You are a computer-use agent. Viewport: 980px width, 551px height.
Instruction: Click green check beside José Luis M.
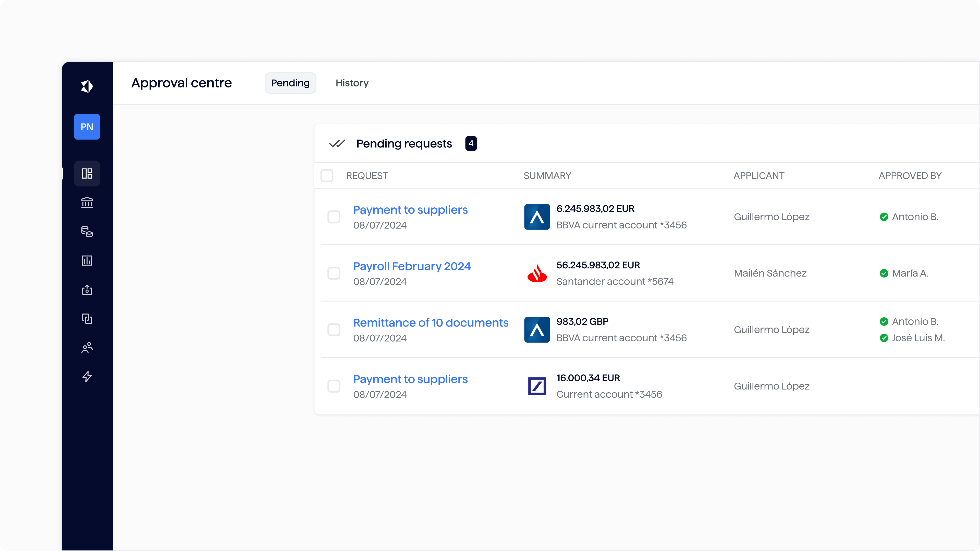(x=884, y=338)
